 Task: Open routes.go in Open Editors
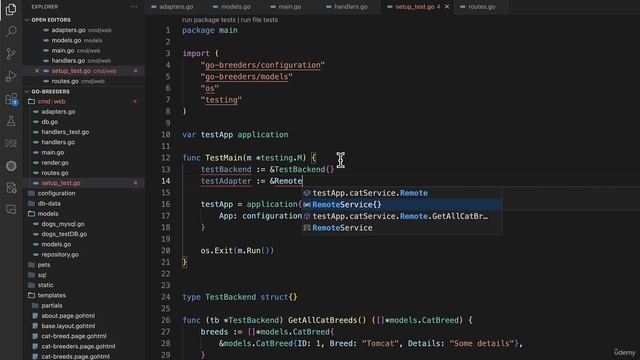click(x=65, y=81)
